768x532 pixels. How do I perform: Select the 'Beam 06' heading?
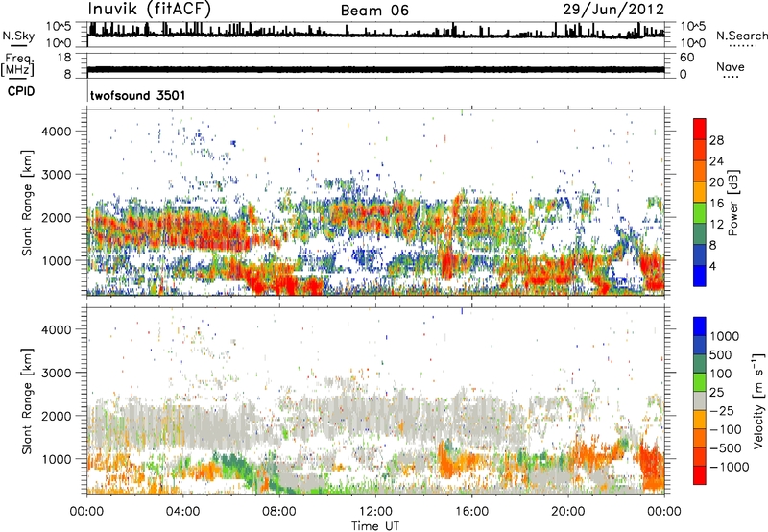point(374,11)
